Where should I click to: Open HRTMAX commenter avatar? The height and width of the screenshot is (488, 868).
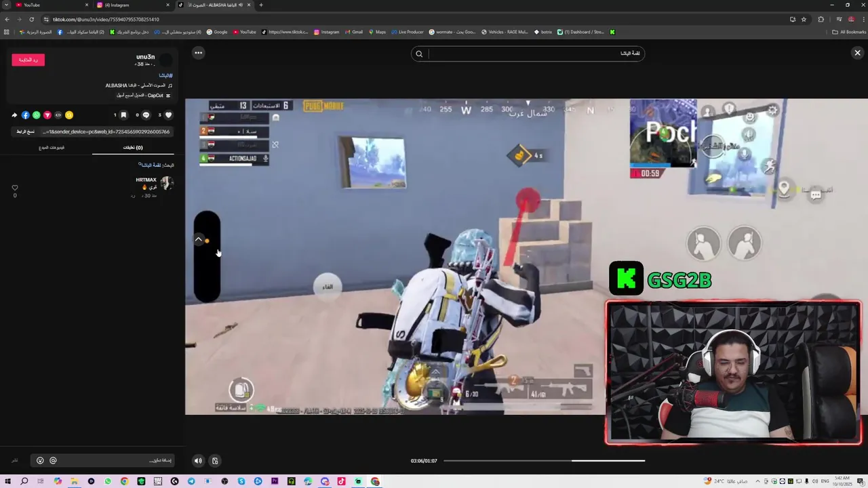click(166, 183)
